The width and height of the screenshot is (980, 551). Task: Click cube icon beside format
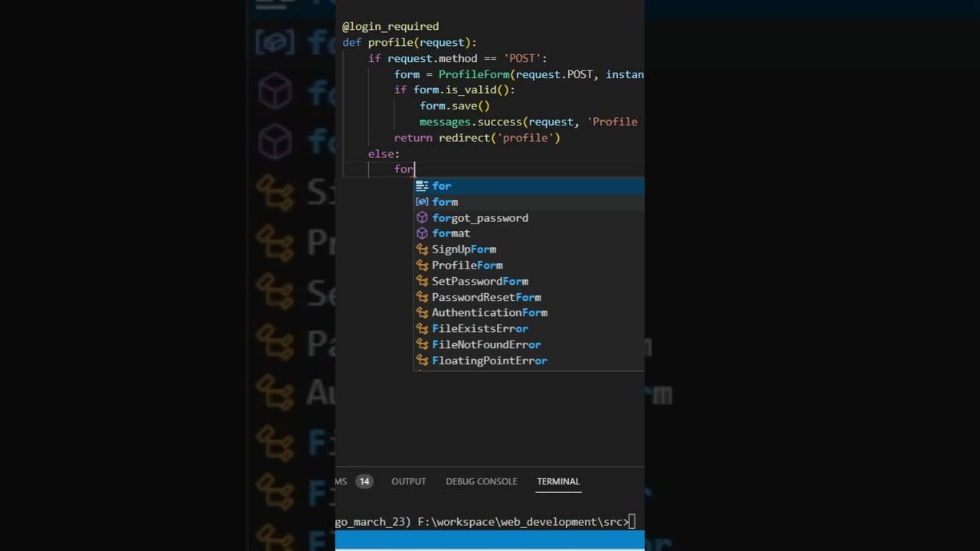(422, 233)
